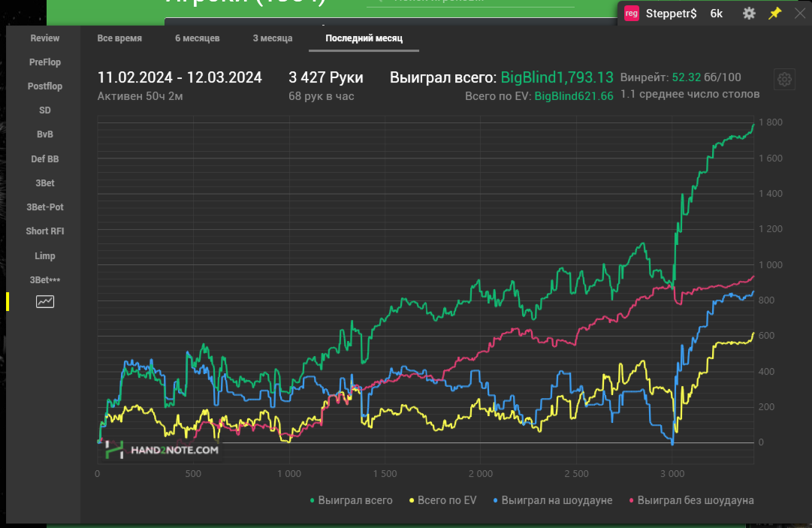Toggle Выиграл на шоудауне legend series
Screen dimensions: 812x528
coord(553,500)
